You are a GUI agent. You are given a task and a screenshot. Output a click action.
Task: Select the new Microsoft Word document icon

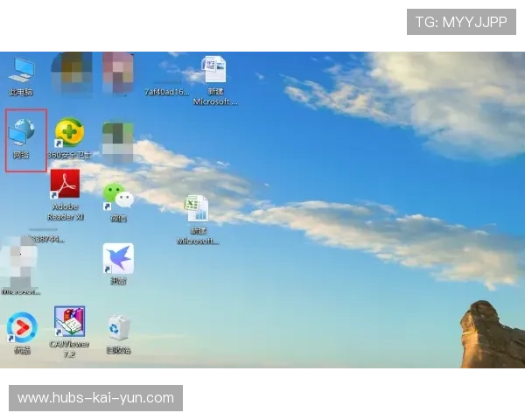click(214, 70)
